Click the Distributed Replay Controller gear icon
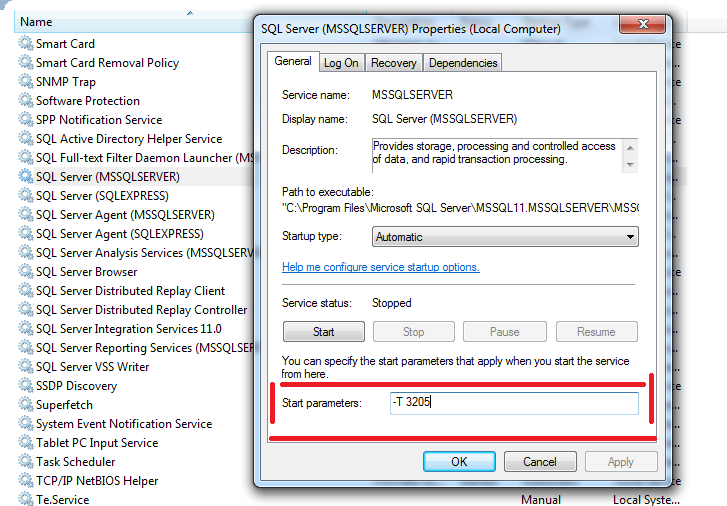 [26, 309]
